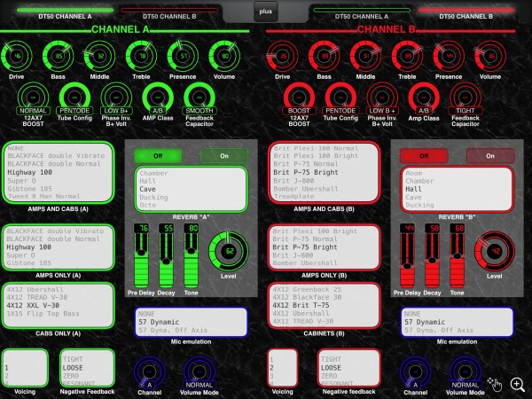Click the Channel B Middle knob
532x399 pixels.
[365, 56]
